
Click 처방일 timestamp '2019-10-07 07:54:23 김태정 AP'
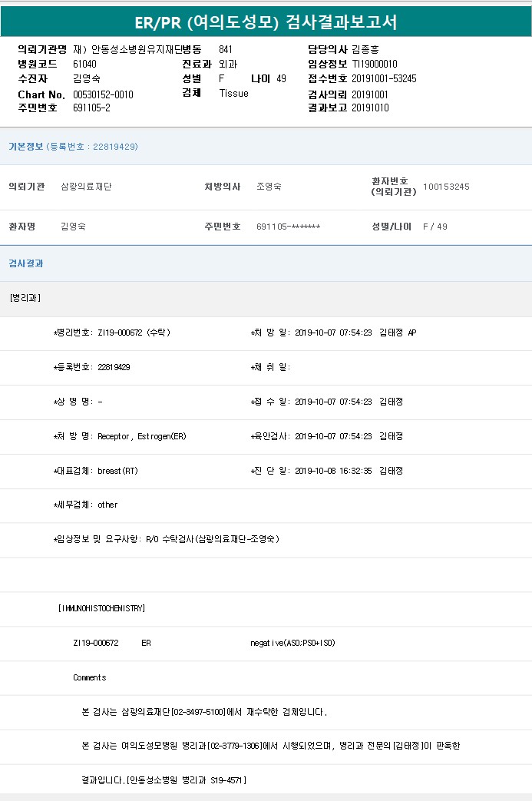coord(356,333)
